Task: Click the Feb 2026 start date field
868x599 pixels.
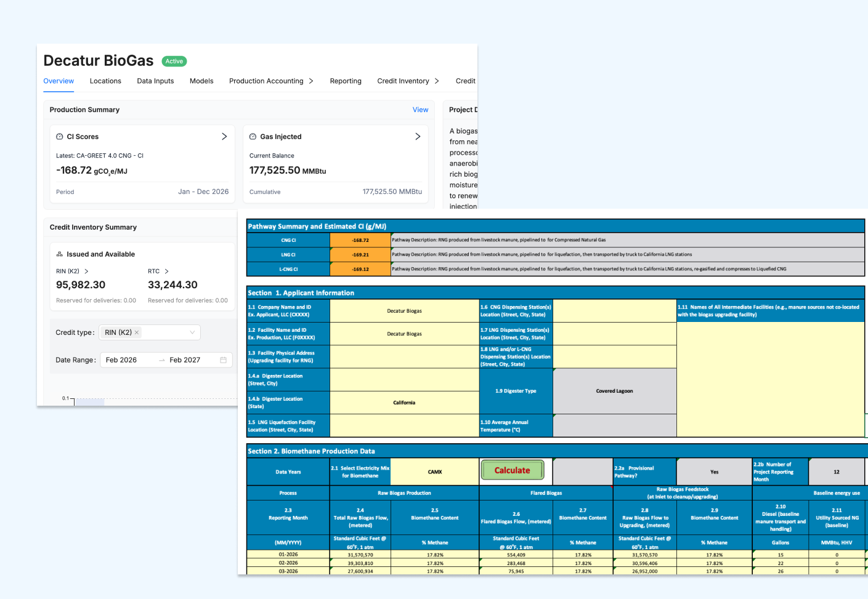Action: (x=121, y=360)
